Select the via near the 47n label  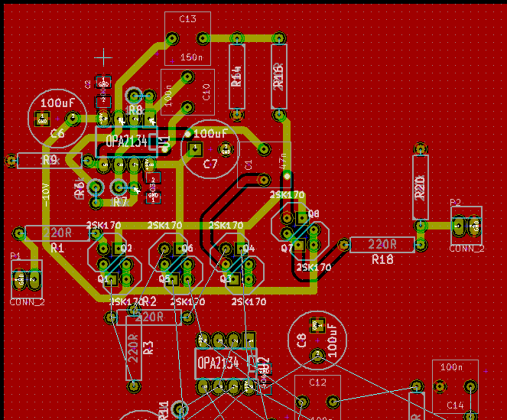pos(287,177)
